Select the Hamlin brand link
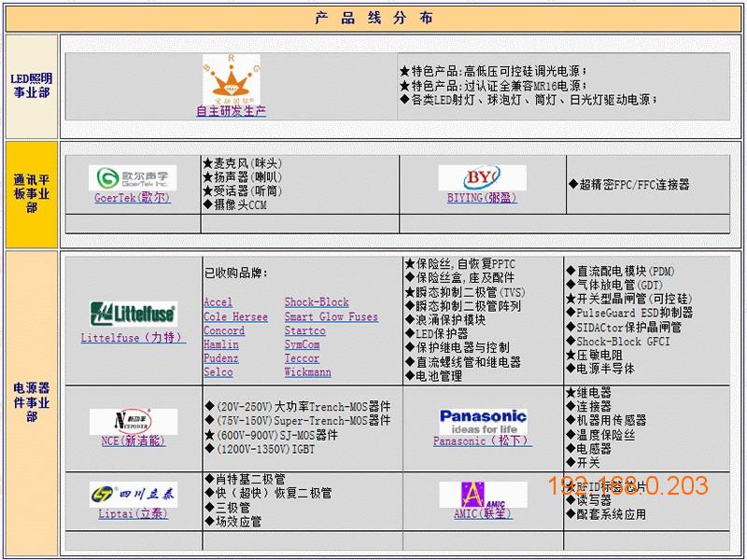 (x=221, y=344)
